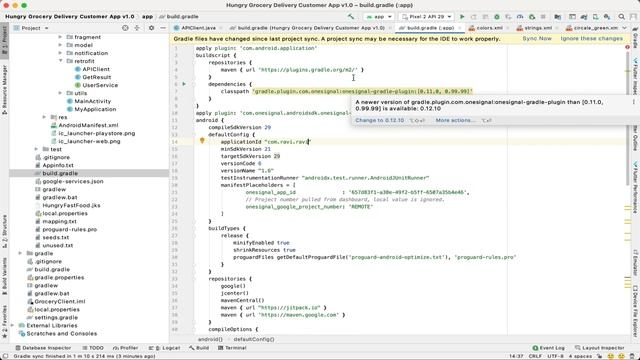Switch to colors.xml tab
This screenshot has width=640, height=360.
pyautogui.click(x=489, y=28)
